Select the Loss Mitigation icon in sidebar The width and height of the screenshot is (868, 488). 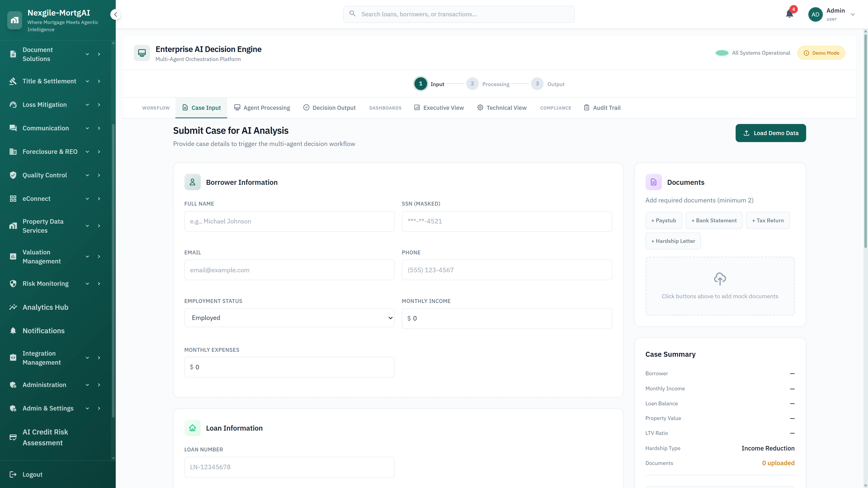(x=13, y=104)
